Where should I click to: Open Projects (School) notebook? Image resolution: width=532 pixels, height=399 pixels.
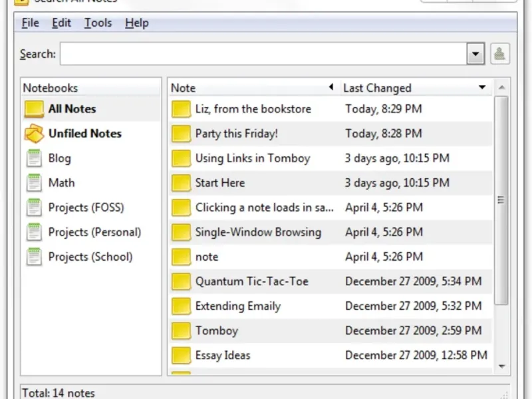point(90,257)
